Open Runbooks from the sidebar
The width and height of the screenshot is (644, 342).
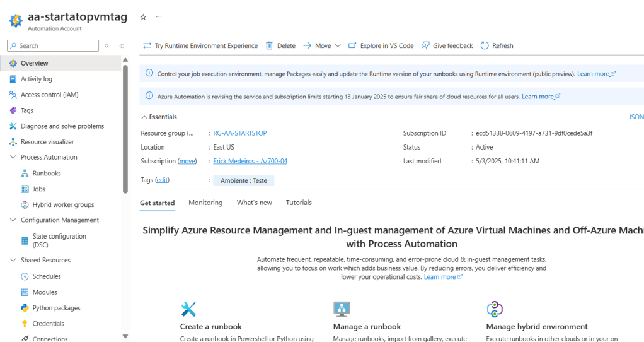(x=47, y=173)
